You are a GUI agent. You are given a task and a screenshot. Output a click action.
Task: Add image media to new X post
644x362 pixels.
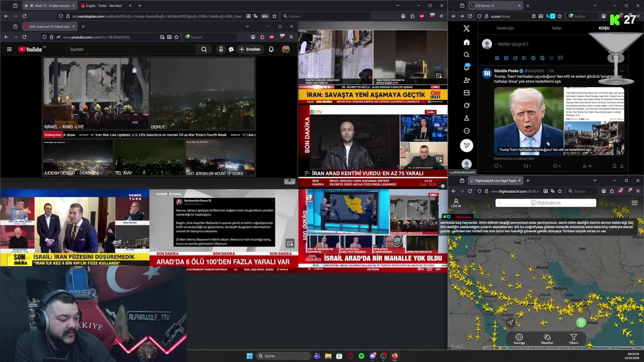(x=497, y=58)
